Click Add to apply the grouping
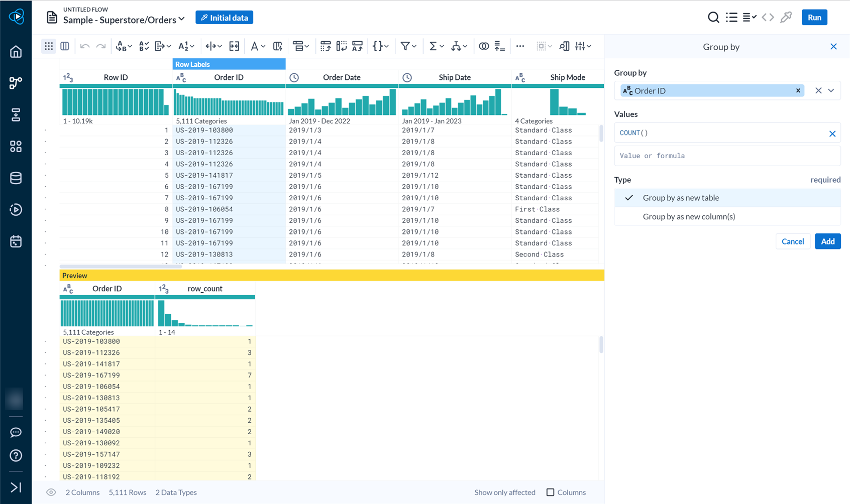 point(827,241)
